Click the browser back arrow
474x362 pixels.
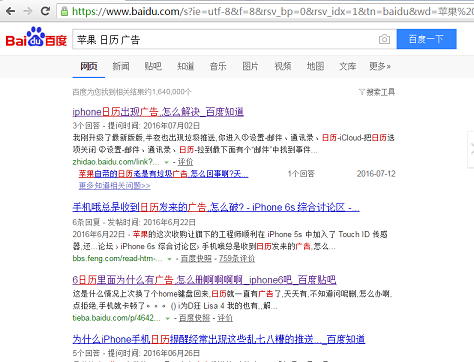10,11
